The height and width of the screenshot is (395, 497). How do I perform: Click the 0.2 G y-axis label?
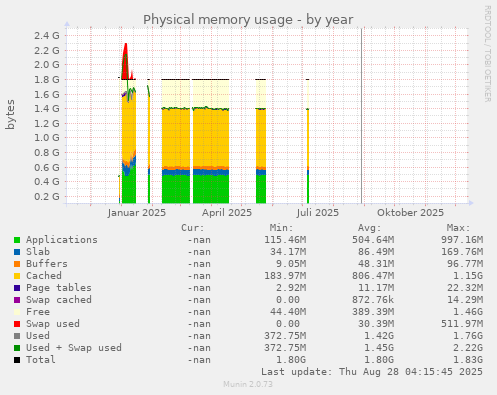click(47, 196)
